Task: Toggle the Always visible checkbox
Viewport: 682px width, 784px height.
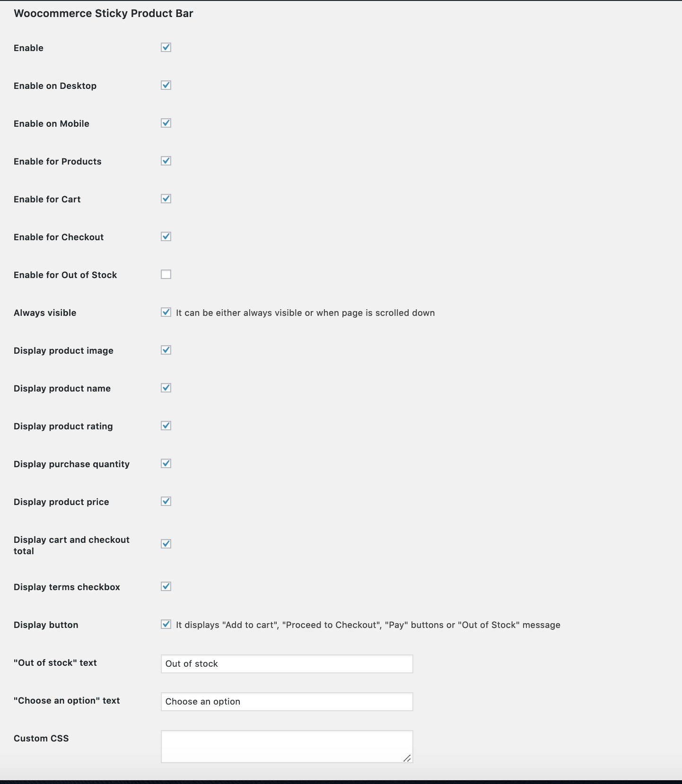Action: coord(166,312)
